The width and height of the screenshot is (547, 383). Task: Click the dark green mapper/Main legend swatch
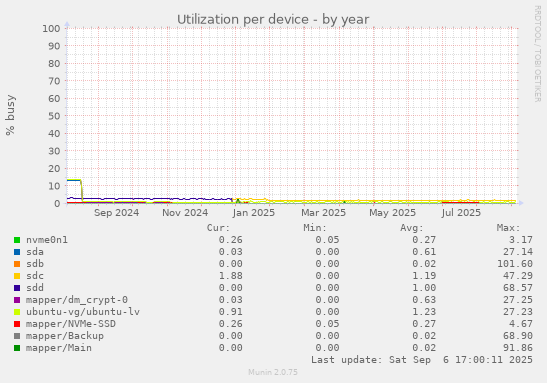pyautogui.click(x=17, y=348)
